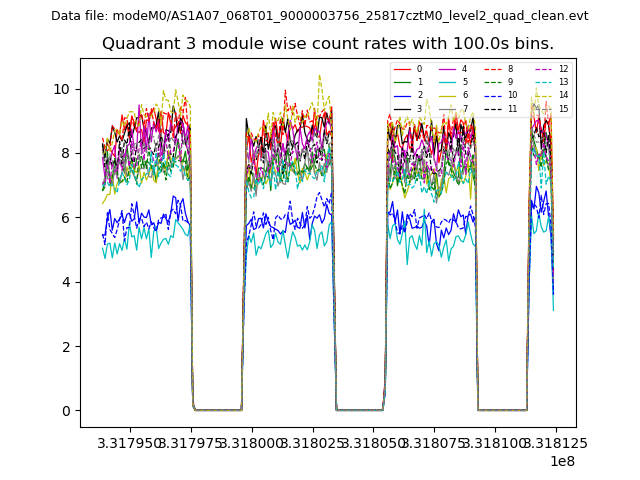Screen dimensions: 640x480
Task: Click the plot title about Quadrant 3
Action: click(x=327, y=44)
